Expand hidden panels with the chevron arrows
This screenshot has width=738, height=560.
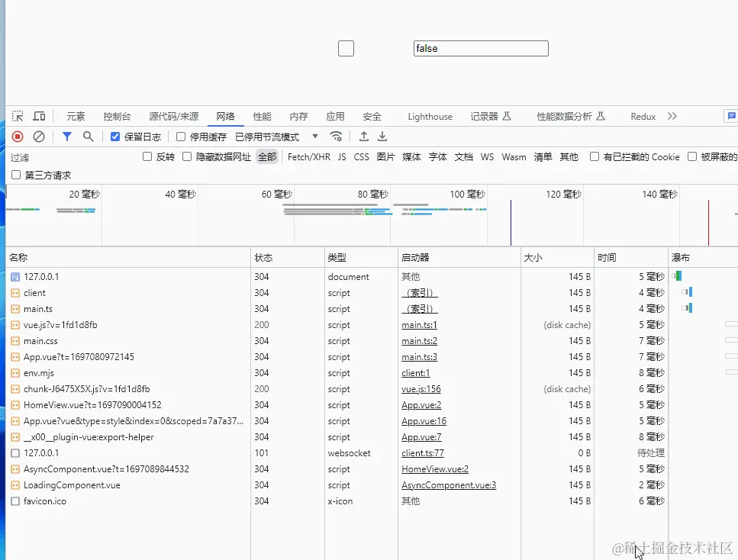click(672, 115)
